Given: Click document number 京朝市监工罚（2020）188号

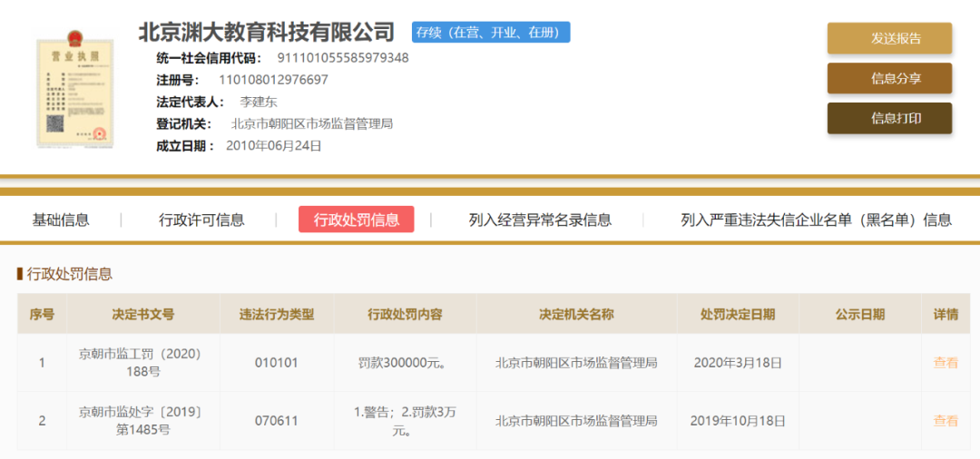Looking at the screenshot, I should (x=143, y=363).
